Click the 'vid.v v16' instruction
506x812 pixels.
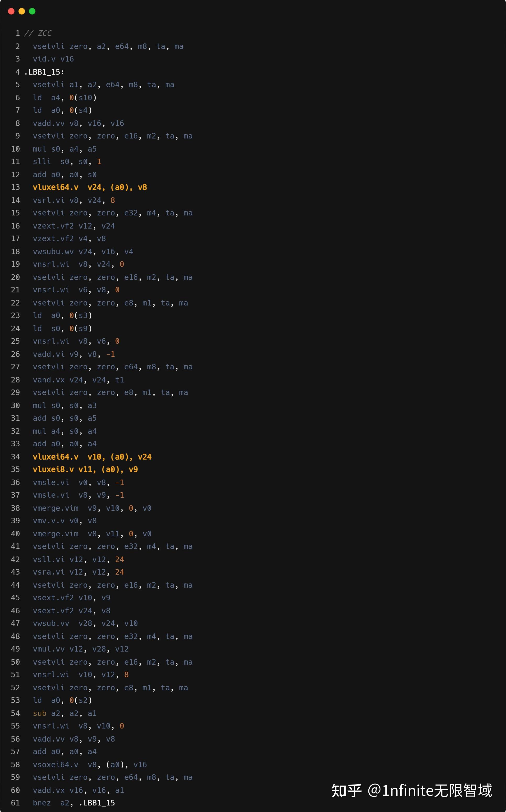tap(53, 59)
